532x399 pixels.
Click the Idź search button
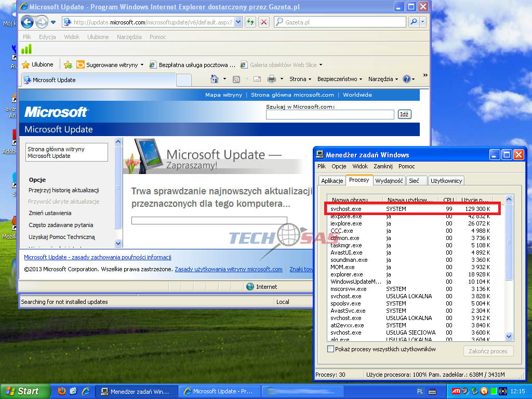point(404,114)
